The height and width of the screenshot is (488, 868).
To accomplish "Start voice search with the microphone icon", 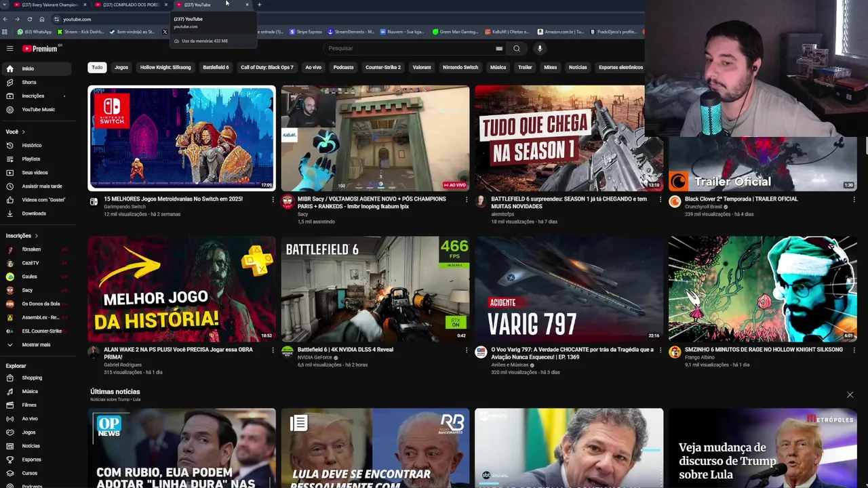I will [x=540, y=48].
